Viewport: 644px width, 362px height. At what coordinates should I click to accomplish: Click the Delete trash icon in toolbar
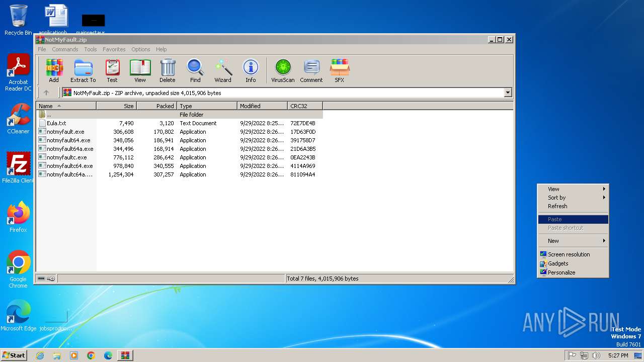(168, 70)
